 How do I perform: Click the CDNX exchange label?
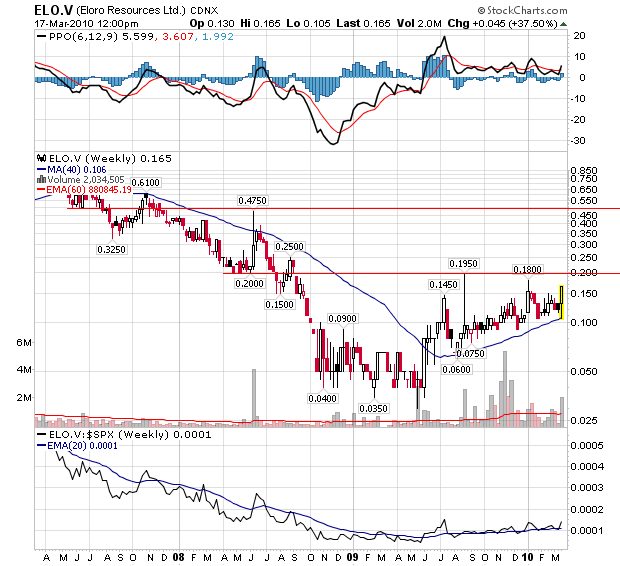(x=204, y=11)
